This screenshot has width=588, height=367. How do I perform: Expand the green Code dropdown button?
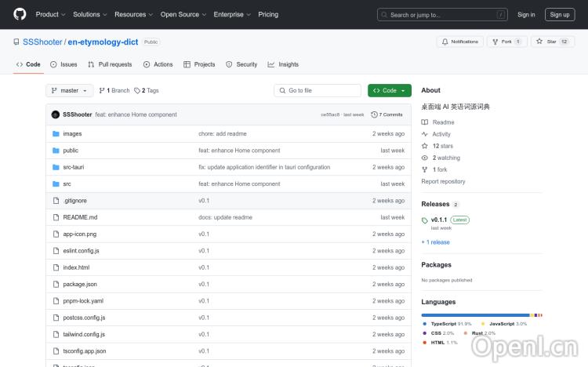390,91
